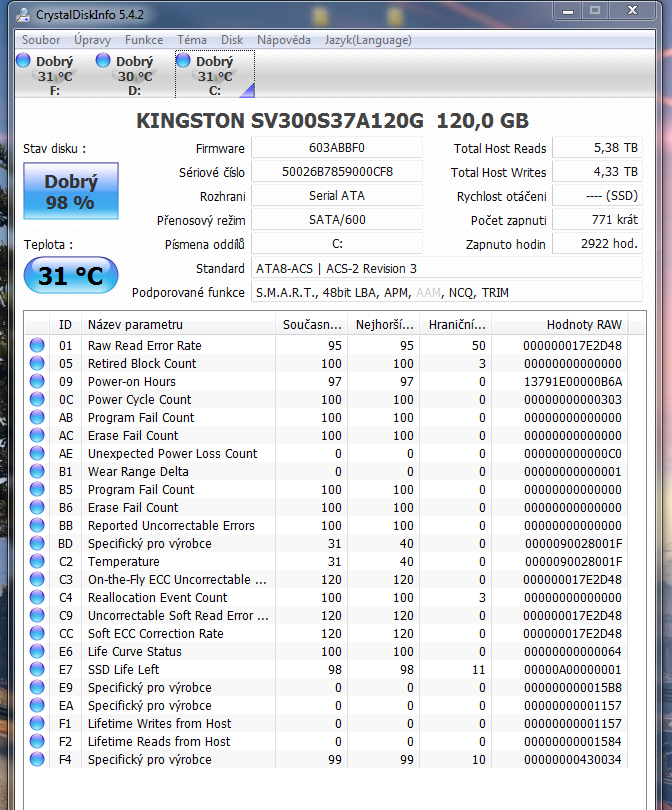Click the Firmware value 603ABBF0
The image size is (672, 810).
[x=337, y=148]
